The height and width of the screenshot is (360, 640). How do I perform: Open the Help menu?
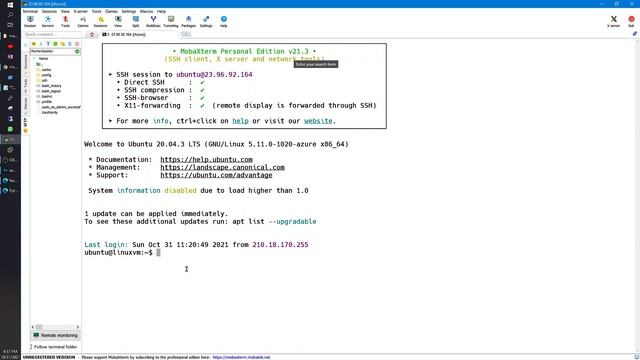click(x=161, y=11)
